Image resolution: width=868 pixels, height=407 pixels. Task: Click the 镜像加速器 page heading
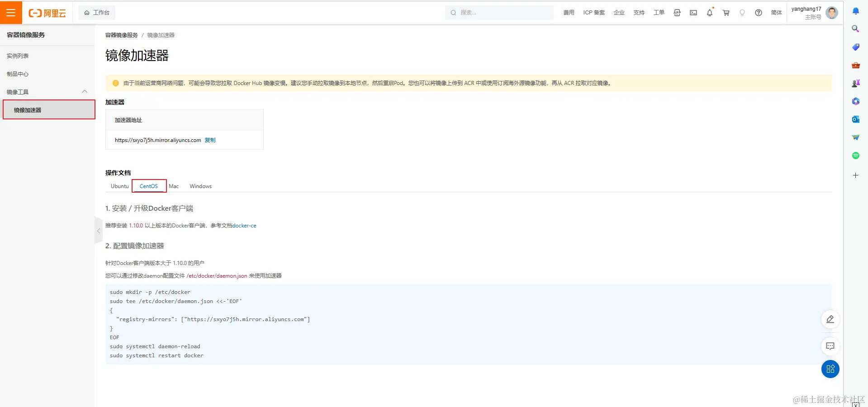[x=137, y=55]
